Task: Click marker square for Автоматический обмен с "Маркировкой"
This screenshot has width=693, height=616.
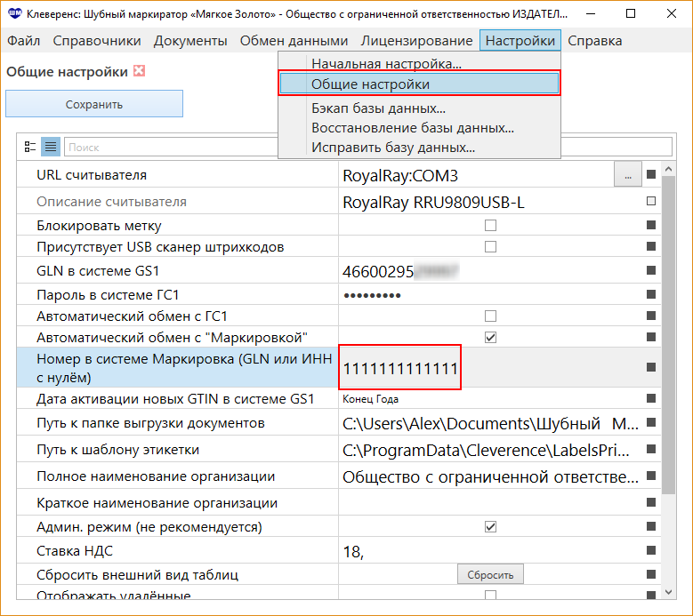Action: point(651,338)
